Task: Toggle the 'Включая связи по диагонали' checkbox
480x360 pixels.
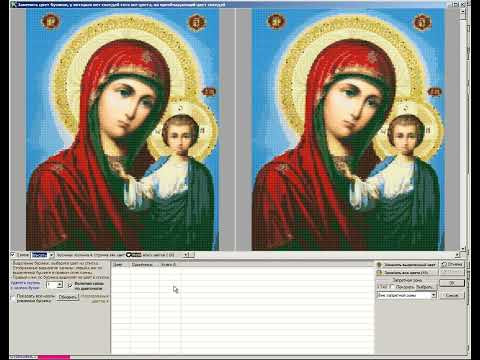Action: coord(70,285)
